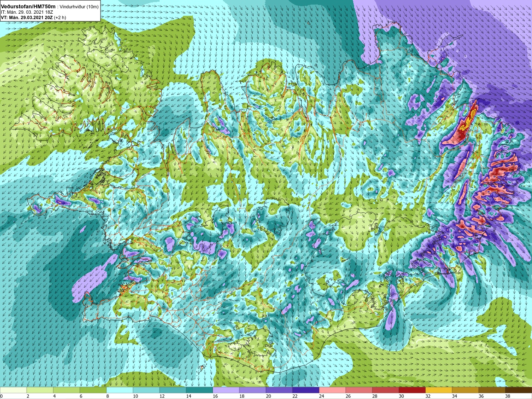Click the '(+2 h)' forecast offset text
The image size is (532, 399).
60,17
